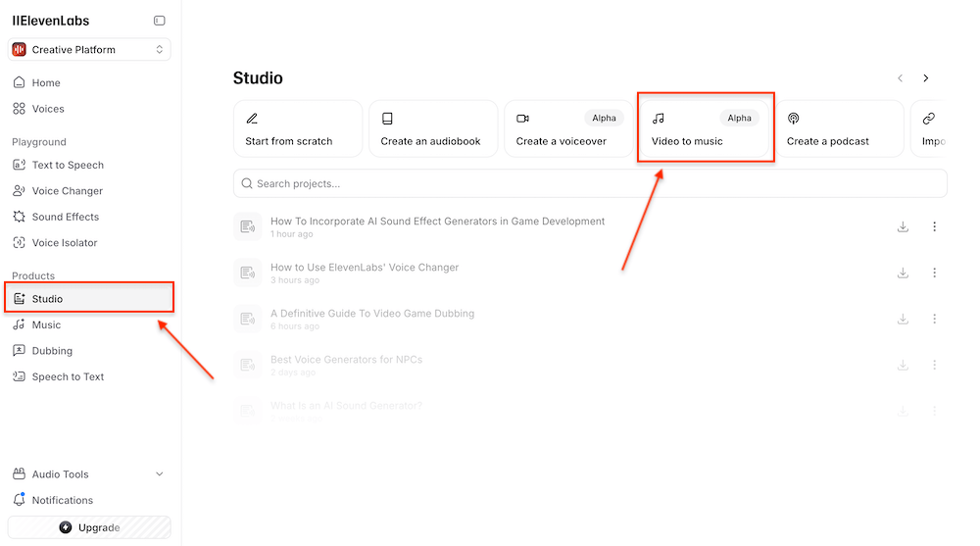980x546 pixels.
Task: Open the ElevenLabs' Voice Changer project
Action: [365, 268]
